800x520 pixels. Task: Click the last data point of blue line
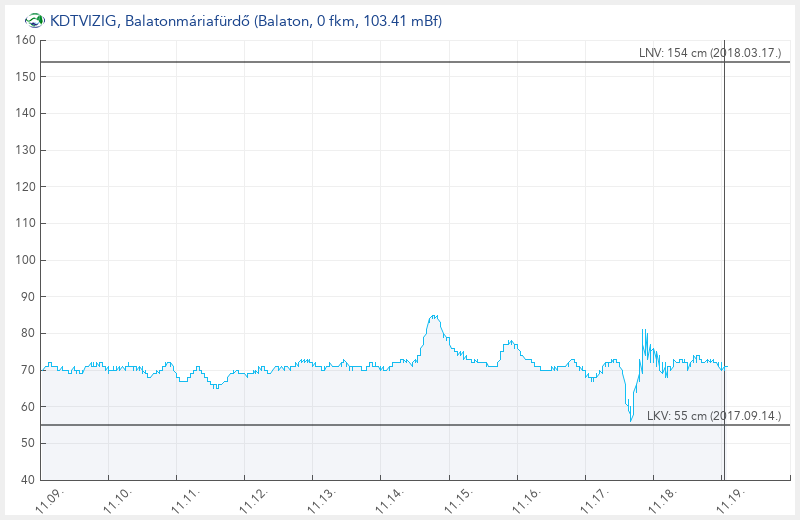point(727,367)
